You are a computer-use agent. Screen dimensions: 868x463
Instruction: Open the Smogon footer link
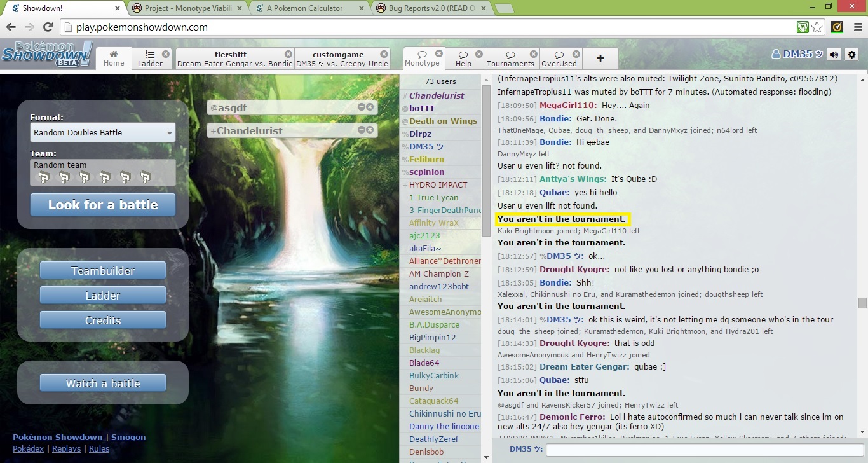[128, 437]
